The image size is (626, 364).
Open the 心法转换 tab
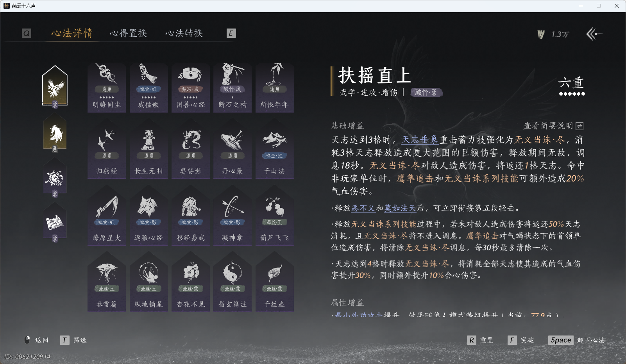(x=184, y=33)
